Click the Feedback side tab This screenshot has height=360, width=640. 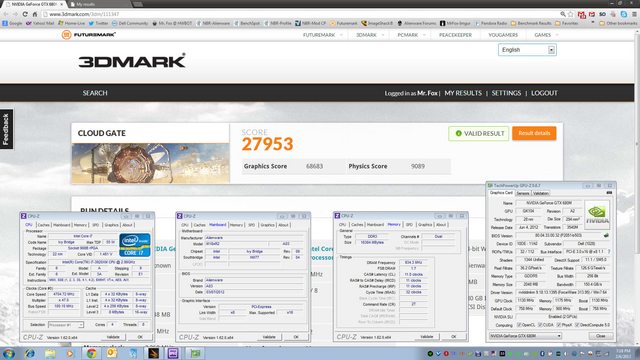[6, 129]
